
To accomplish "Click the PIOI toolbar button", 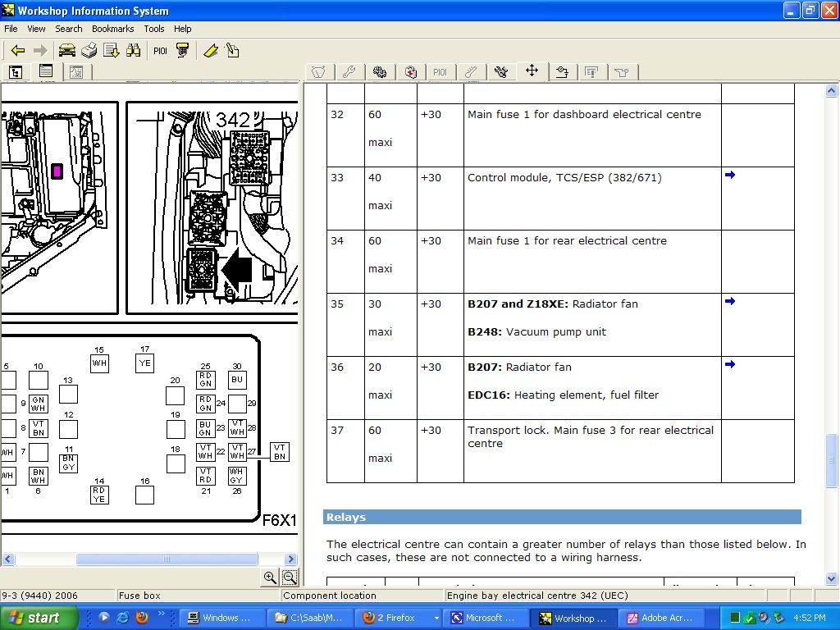I will pyautogui.click(x=160, y=51).
